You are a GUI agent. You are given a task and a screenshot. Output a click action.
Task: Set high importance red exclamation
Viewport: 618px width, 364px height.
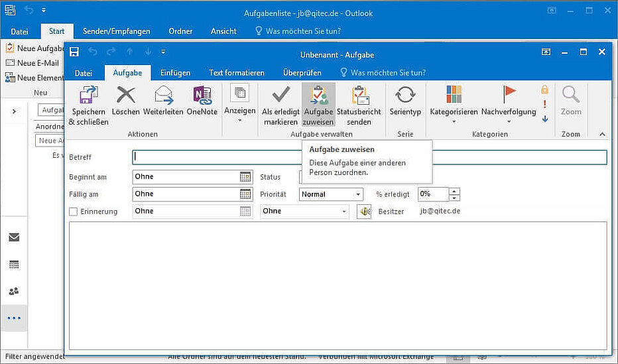point(544,104)
